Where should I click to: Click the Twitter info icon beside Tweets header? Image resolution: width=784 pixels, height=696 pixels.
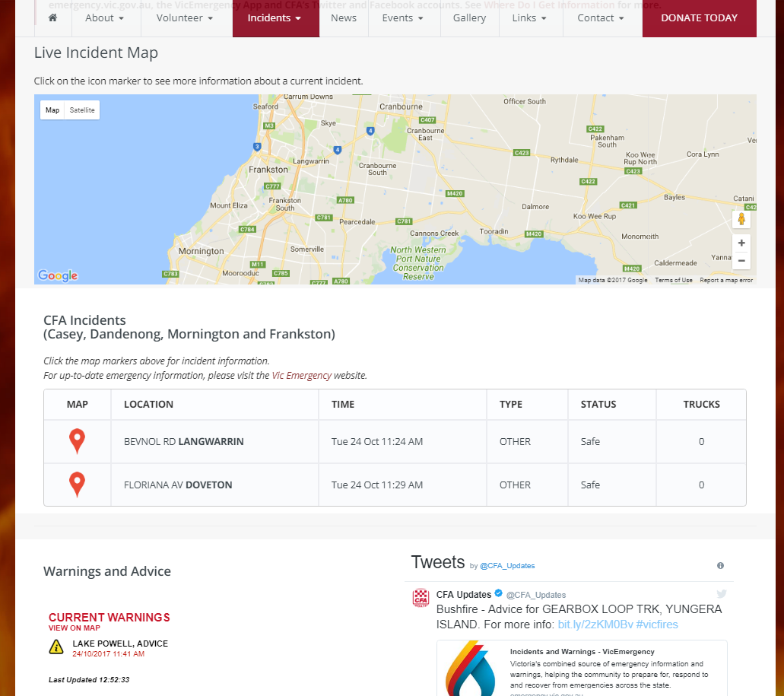720,566
